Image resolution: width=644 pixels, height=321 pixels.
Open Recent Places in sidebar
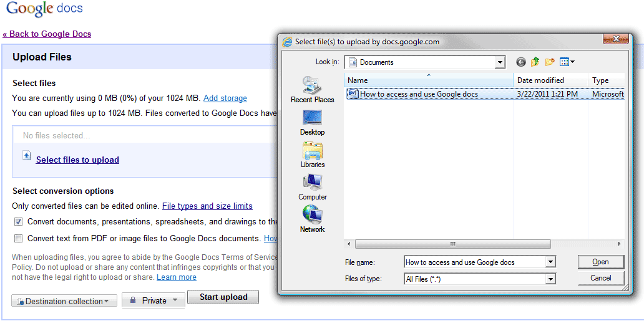313,90
